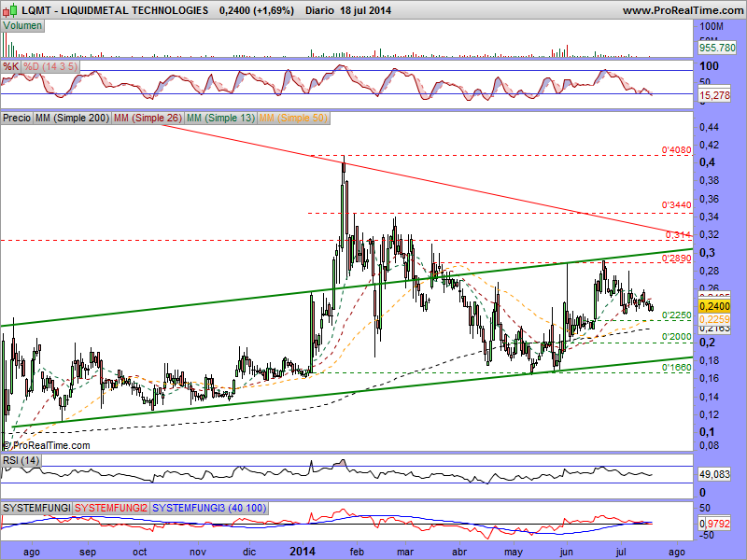Click the MM (Simple 200) moving average label

coord(73,118)
